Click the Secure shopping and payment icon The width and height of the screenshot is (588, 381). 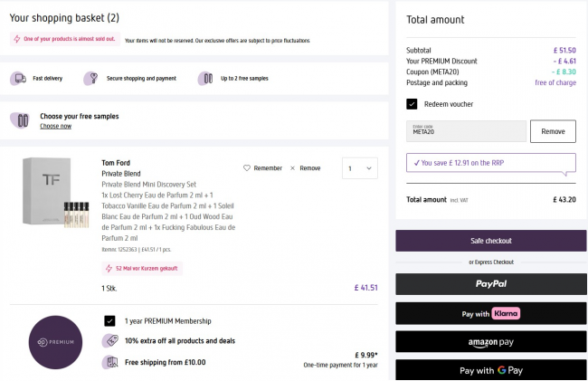tap(90, 79)
